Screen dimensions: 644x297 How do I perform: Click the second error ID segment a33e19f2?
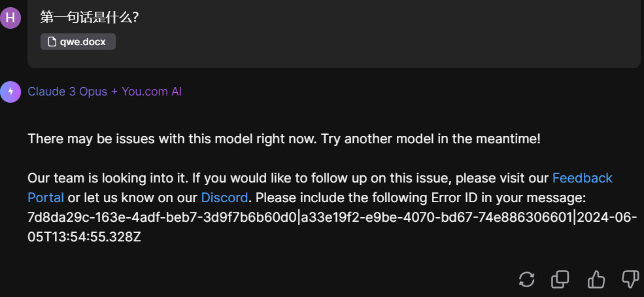(436, 217)
